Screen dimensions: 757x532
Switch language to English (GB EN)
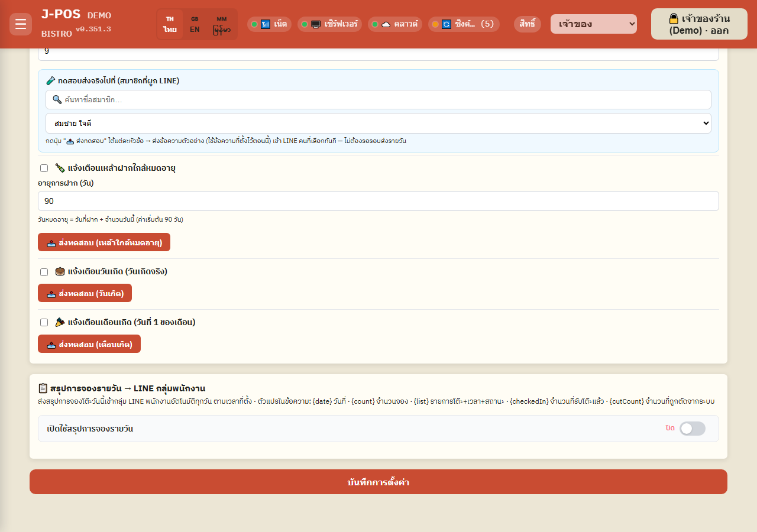pos(195,24)
